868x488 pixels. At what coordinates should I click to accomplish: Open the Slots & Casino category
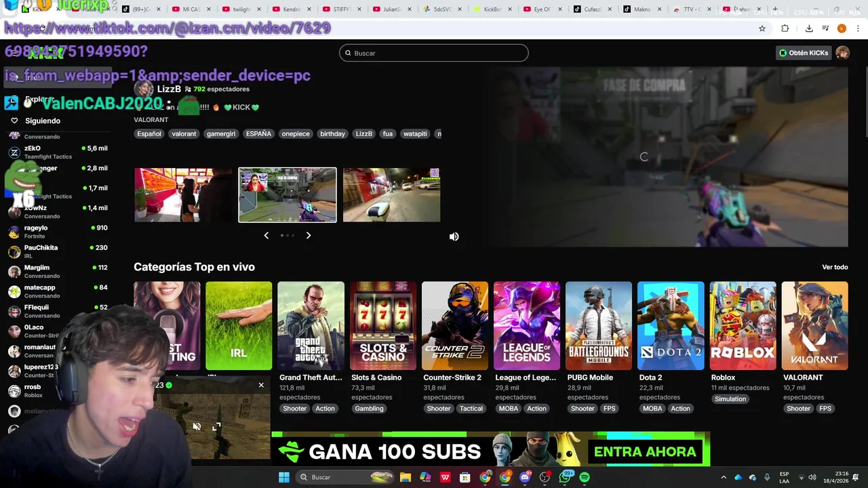pos(382,326)
